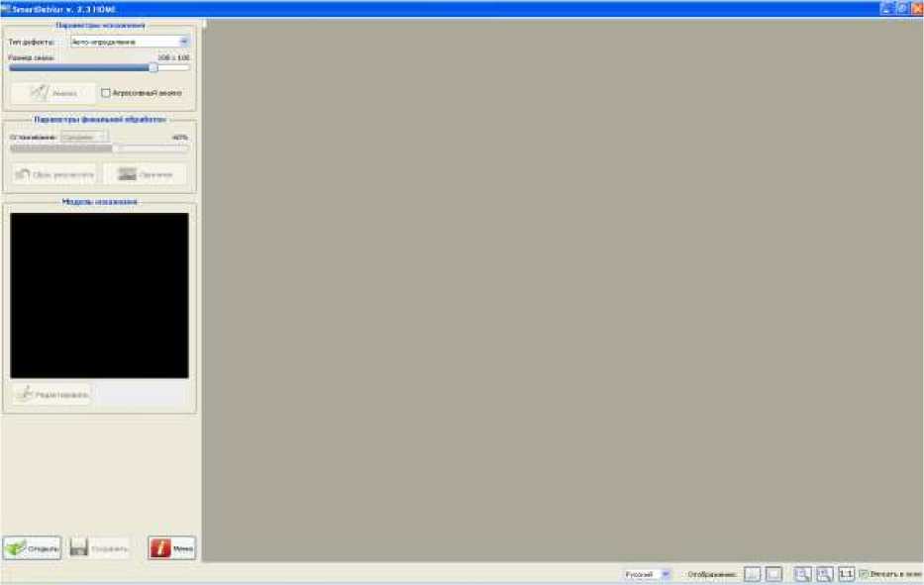
Task: Open the defect type dropdown
Action: (x=129, y=42)
